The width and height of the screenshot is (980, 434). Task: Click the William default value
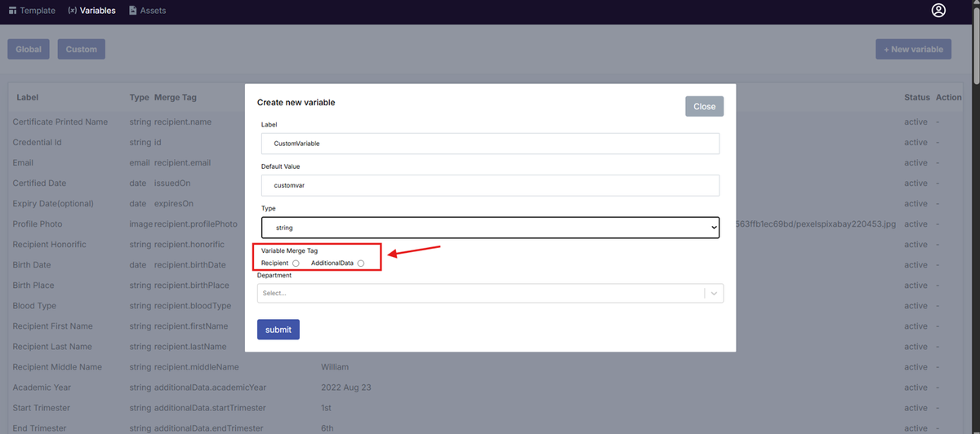pyautogui.click(x=335, y=366)
